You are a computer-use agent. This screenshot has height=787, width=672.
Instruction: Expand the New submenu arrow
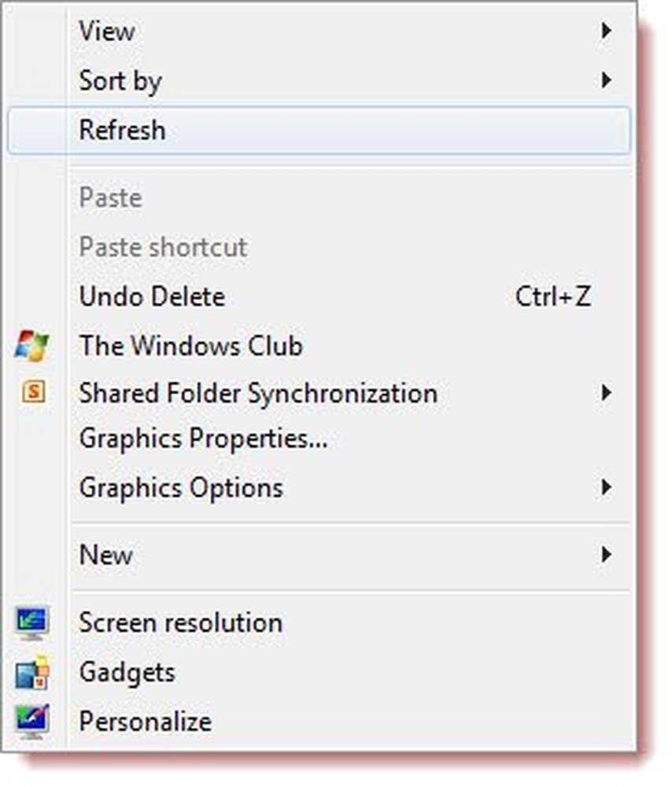(605, 555)
